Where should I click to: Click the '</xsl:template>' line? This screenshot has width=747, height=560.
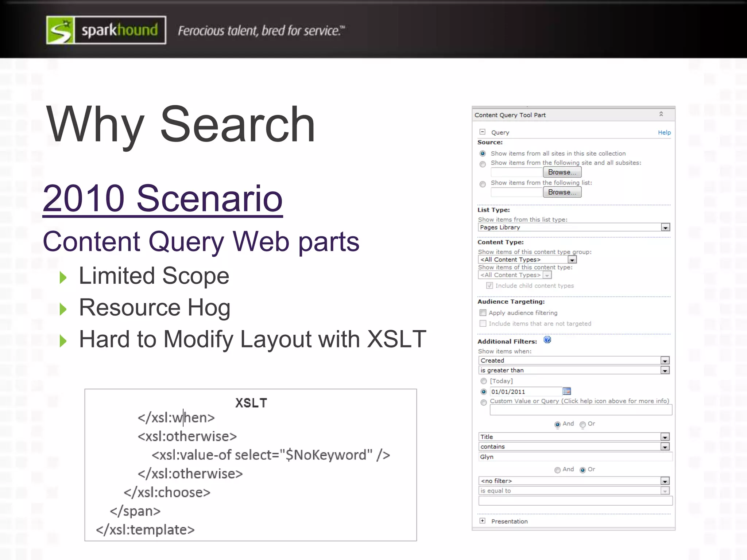coord(145,529)
